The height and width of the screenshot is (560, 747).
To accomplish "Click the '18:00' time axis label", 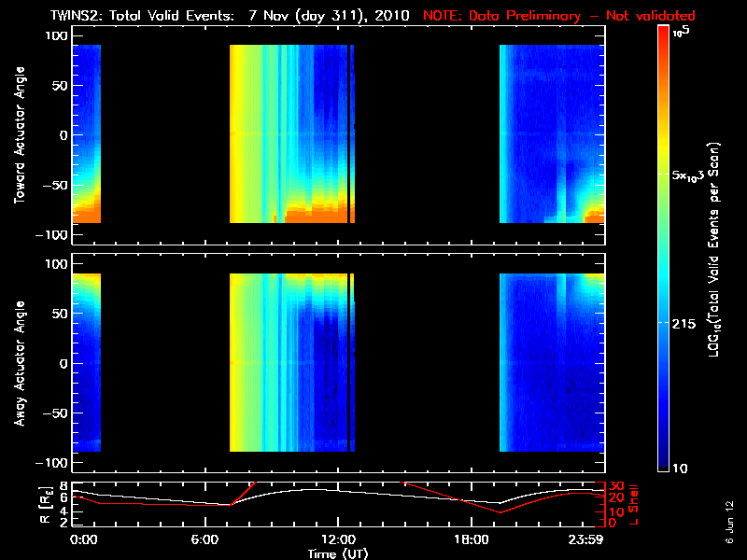I will 472,539.
